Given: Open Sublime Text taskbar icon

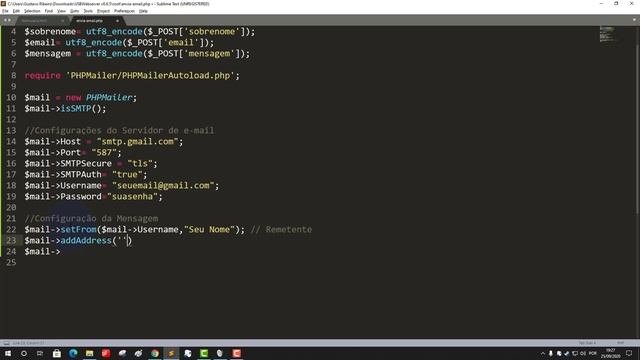Looking at the screenshot, I should (171, 353).
